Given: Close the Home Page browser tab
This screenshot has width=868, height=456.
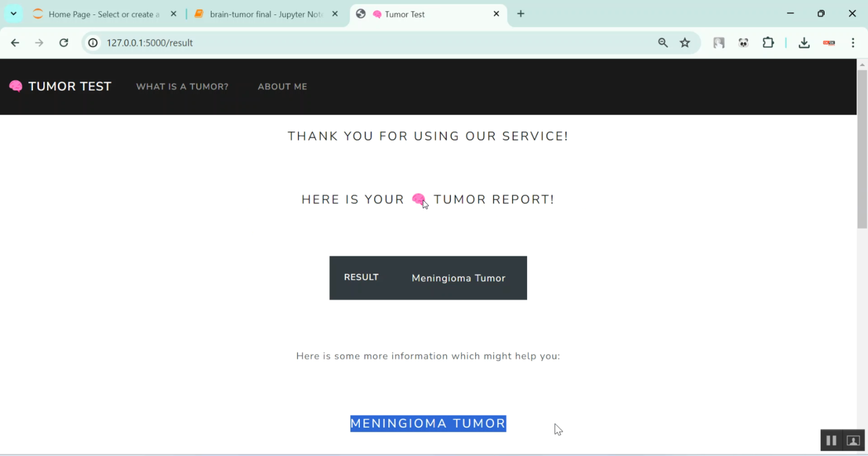Looking at the screenshot, I should (x=174, y=14).
